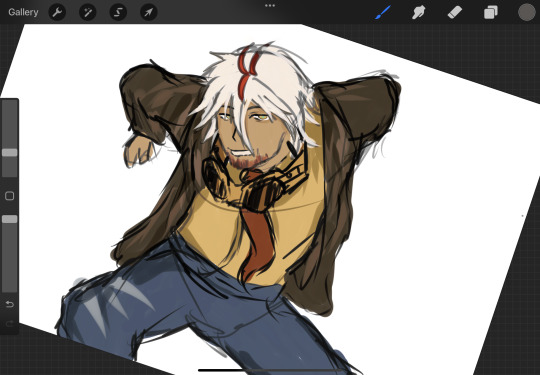
Task: Open the active color picker circle
Action: tap(527, 12)
